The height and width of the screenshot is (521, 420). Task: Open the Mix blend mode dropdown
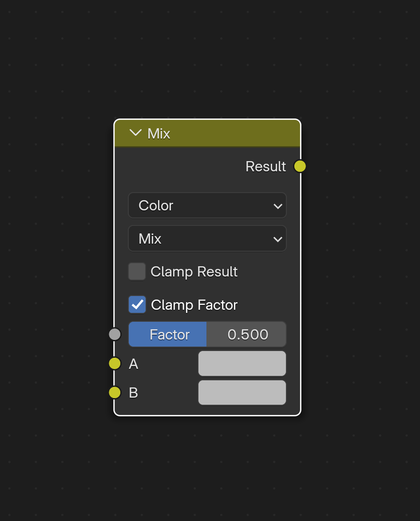click(x=207, y=239)
